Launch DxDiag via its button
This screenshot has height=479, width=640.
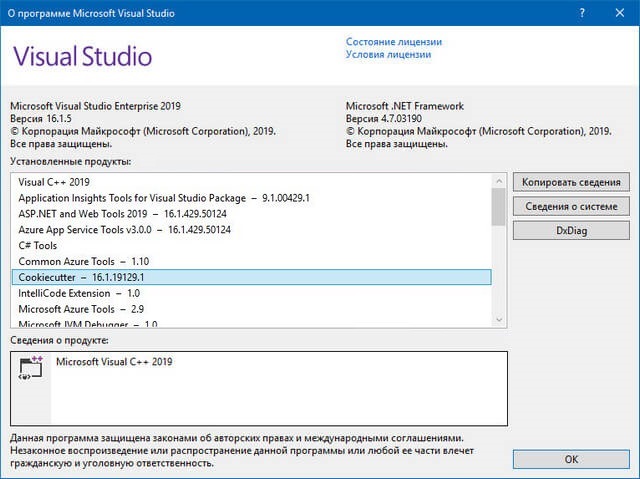[571, 230]
